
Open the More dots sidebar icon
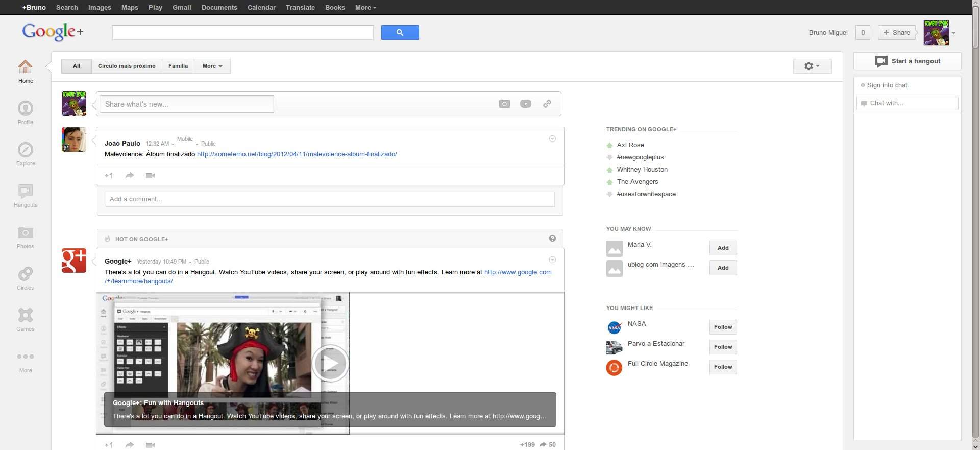(x=25, y=357)
